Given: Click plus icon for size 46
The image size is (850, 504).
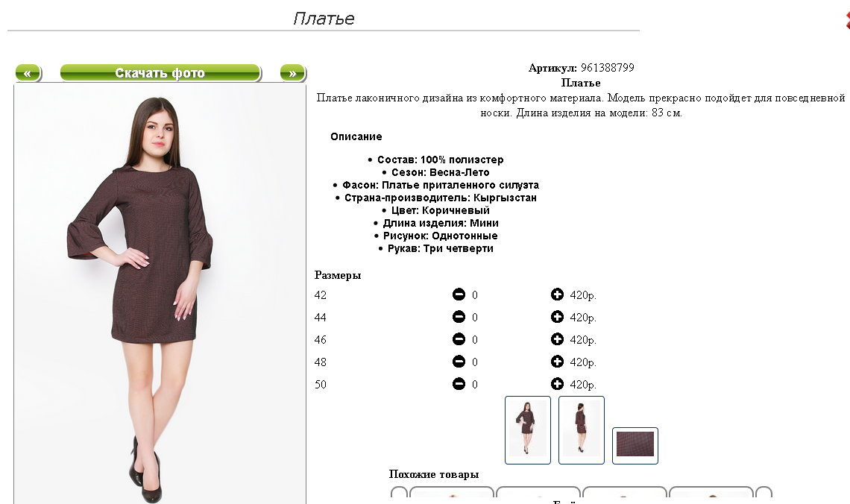Looking at the screenshot, I should 557,339.
